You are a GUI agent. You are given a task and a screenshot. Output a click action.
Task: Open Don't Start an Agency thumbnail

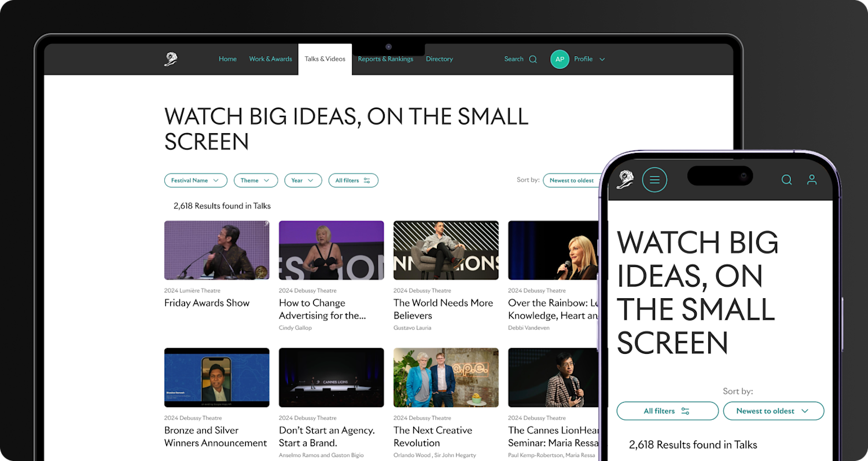(x=331, y=378)
